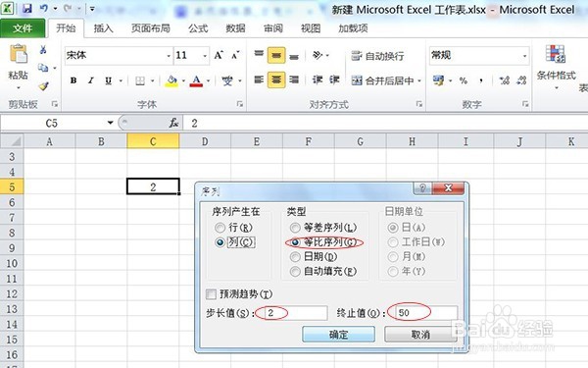Image resolution: width=588 pixels, height=368 pixels.
Task: Select the 列(C) radio button
Action: pos(220,242)
